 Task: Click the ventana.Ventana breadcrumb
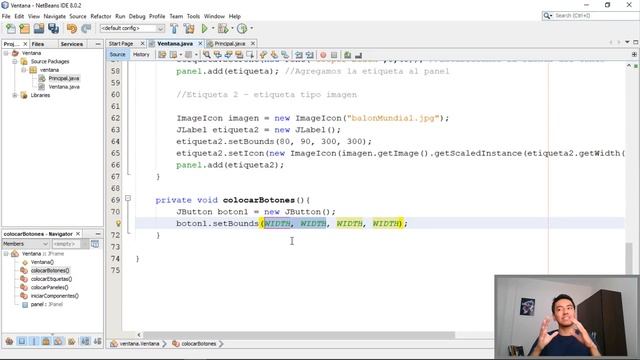pos(139,344)
